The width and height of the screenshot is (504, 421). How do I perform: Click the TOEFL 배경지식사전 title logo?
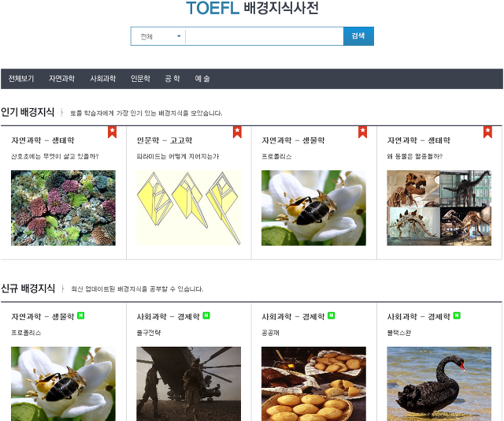click(x=252, y=8)
